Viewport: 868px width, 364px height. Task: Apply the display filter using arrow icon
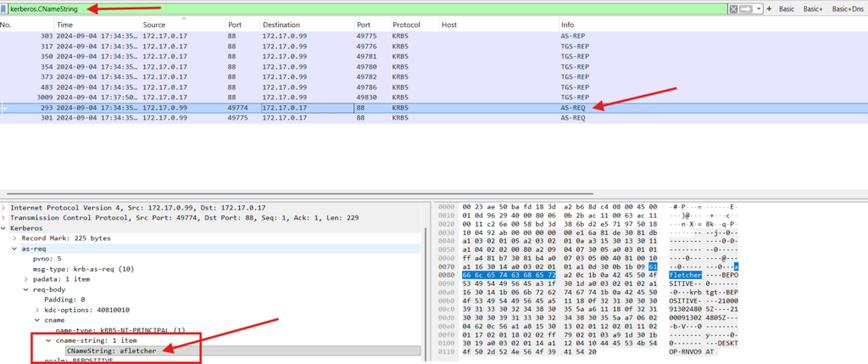pyautogui.click(x=746, y=8)
